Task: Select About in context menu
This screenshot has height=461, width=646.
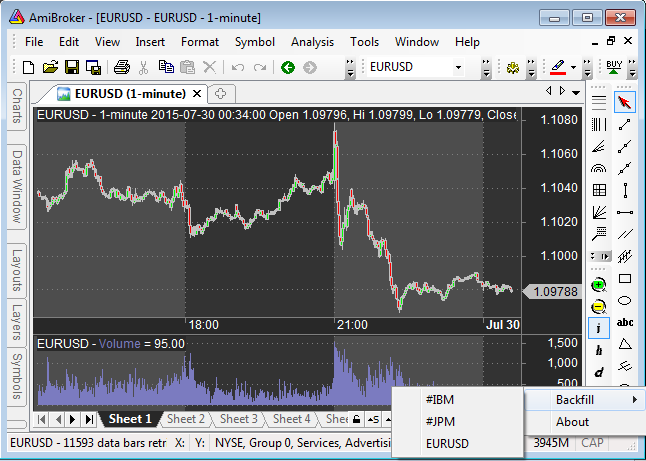Action: point(585,422)
